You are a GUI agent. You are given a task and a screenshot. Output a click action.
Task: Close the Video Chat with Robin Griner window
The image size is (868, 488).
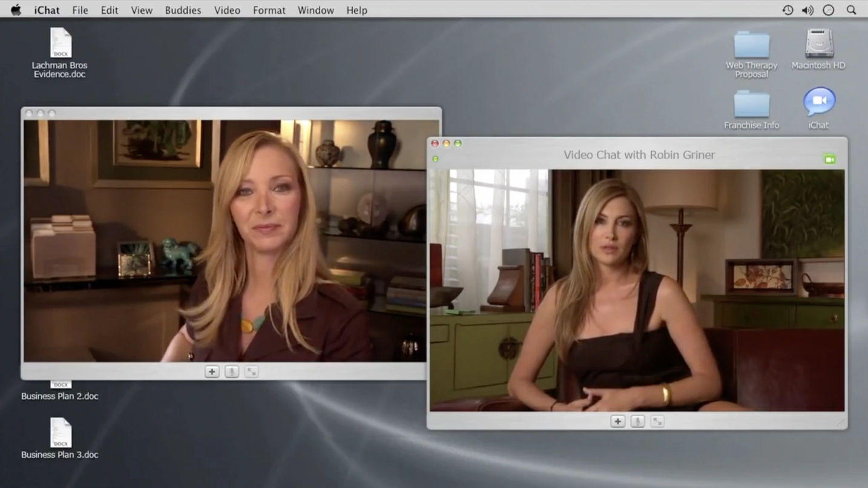point(435,143)
